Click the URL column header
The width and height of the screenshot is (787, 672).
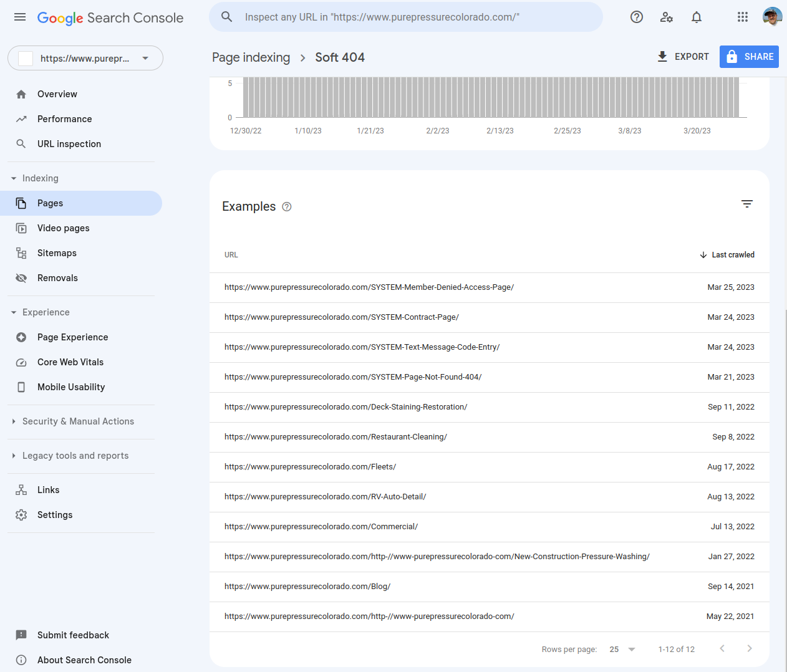click(231, 255)
